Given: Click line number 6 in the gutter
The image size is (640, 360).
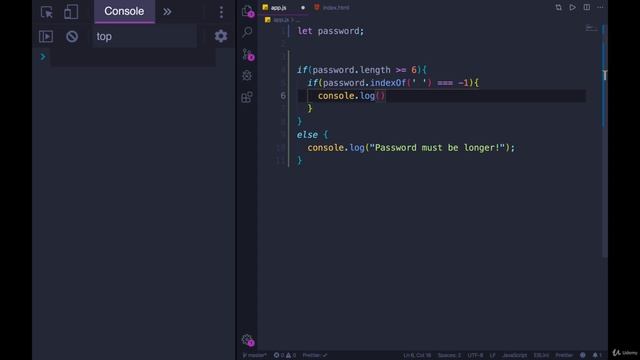Looking at the screenshot, I should point(283,96).
